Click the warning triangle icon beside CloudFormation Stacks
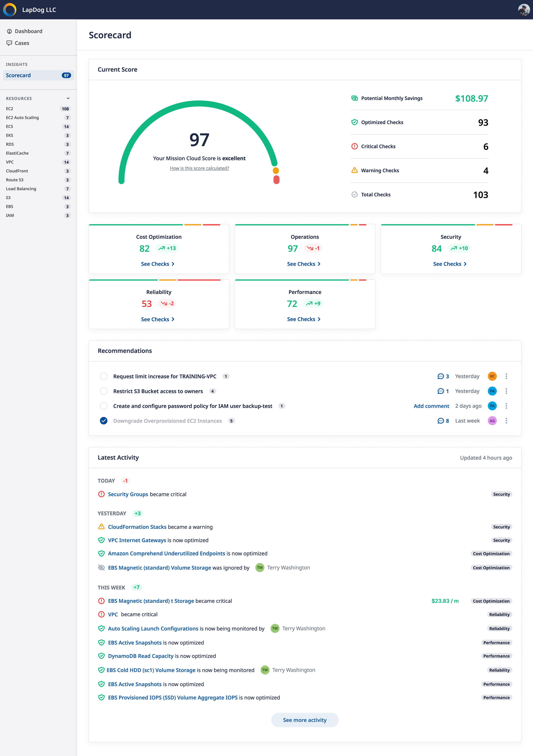 tap(101, 527)
